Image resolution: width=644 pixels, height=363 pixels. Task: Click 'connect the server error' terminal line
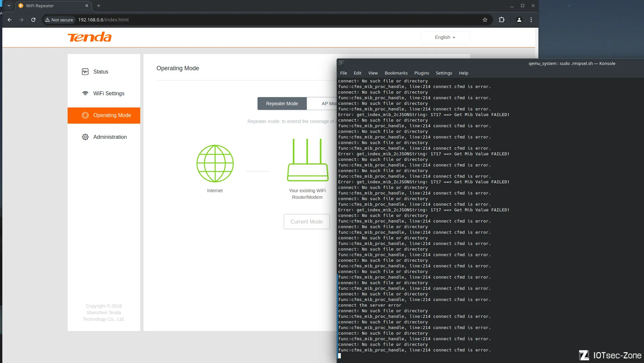click(x=370, y=305)
